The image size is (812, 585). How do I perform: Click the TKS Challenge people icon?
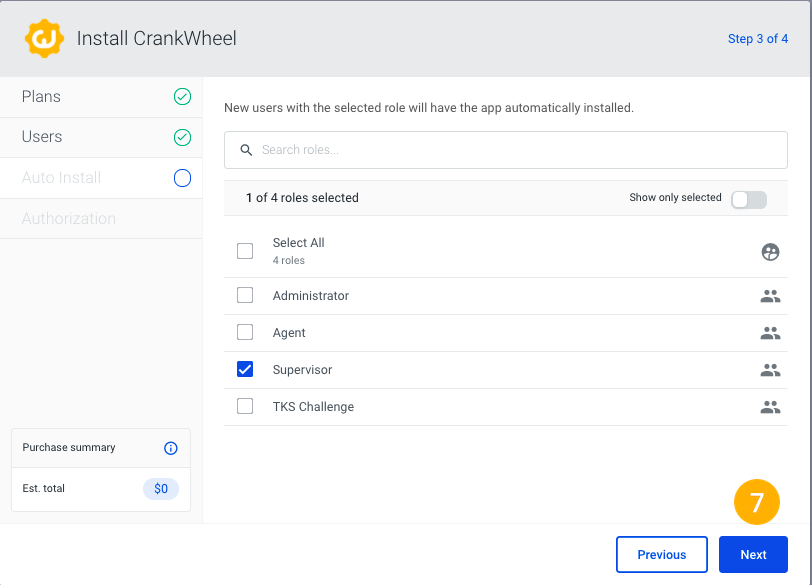770,407
